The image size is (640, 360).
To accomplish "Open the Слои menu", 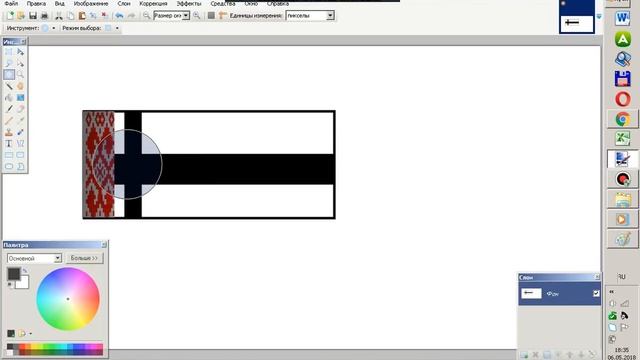I will point(124,3).
